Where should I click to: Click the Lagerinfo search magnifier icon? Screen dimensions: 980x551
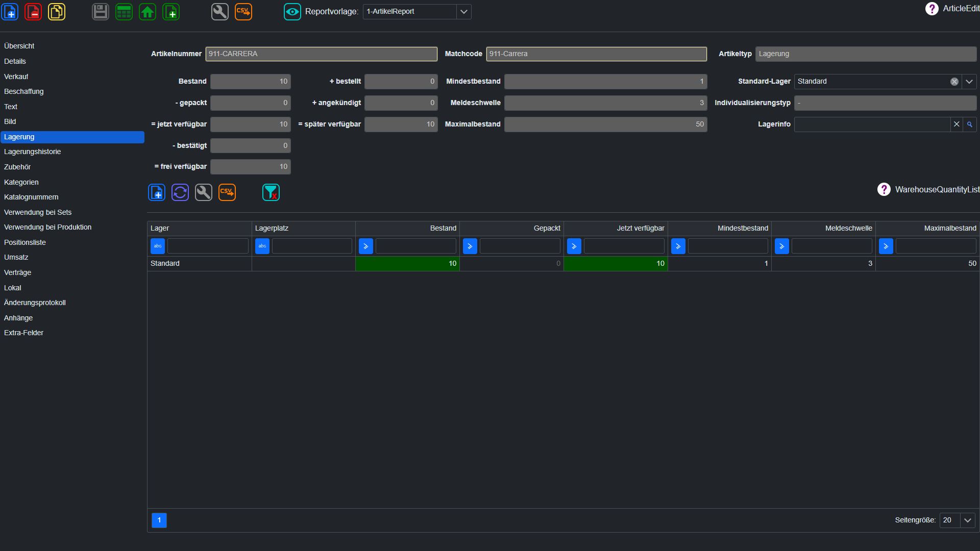[x=969, y=124]
